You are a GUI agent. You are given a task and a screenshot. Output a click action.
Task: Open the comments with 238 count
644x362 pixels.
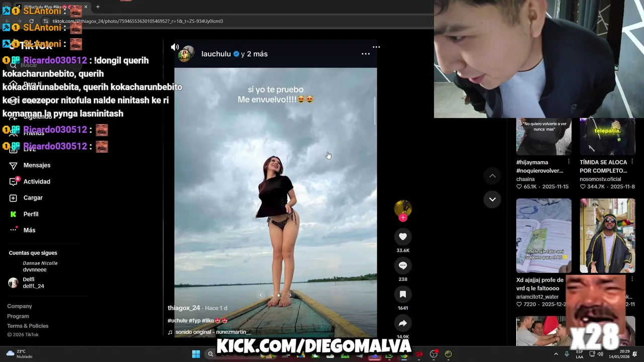pos(403,265)
